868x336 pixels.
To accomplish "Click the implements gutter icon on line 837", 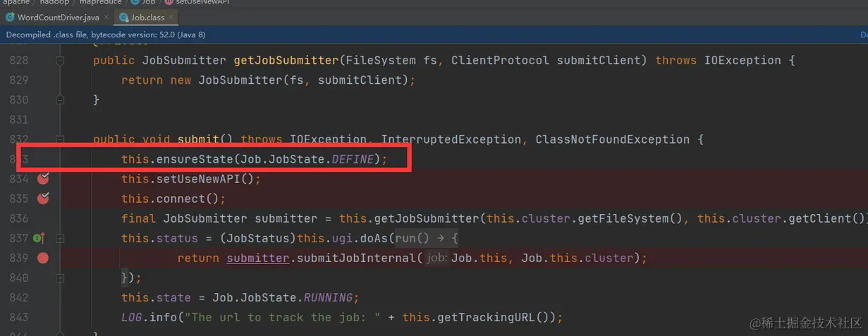I will (39, 238).
